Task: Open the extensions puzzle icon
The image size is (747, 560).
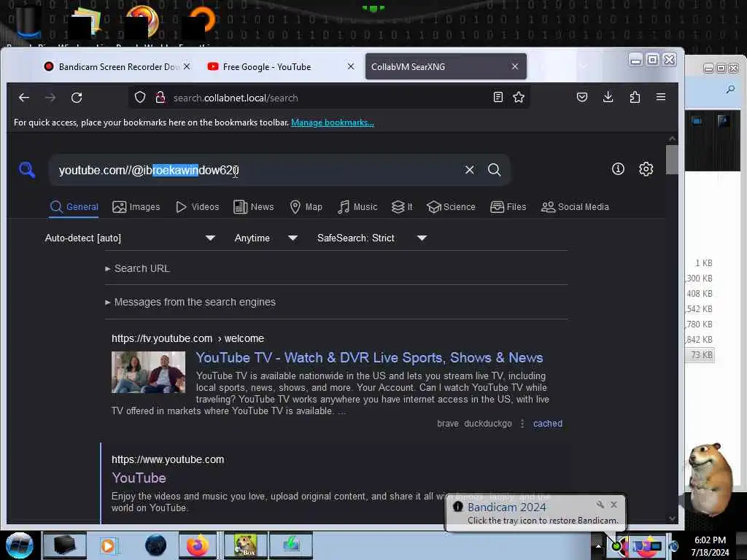Action: coord(635,97)
